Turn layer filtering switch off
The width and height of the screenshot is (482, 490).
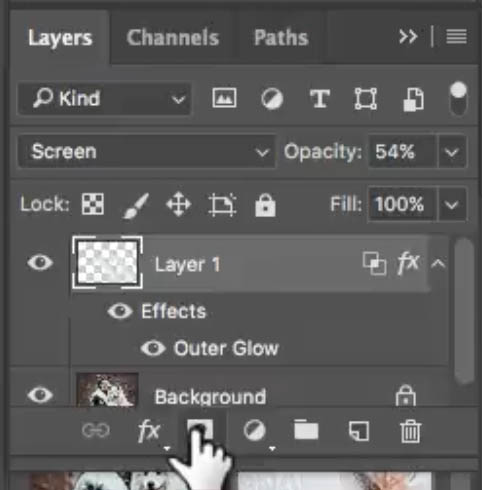coord(458,98)
